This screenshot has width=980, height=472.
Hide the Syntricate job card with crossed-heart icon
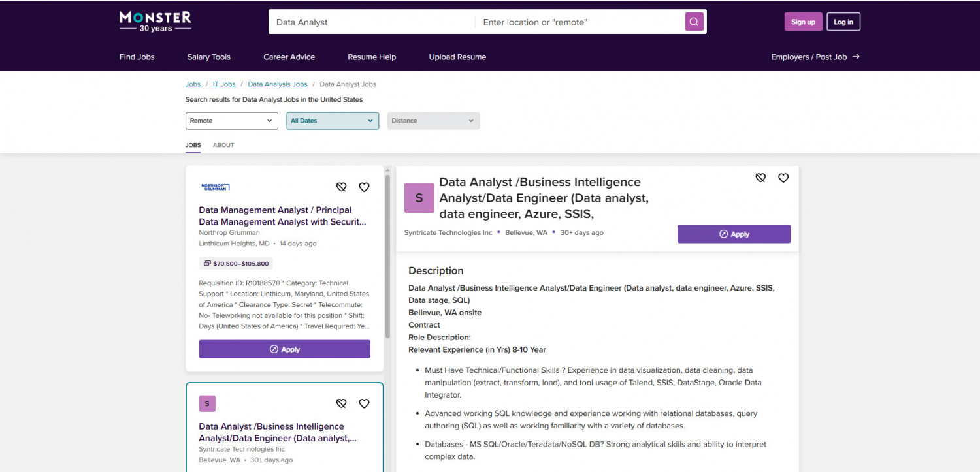341,404
